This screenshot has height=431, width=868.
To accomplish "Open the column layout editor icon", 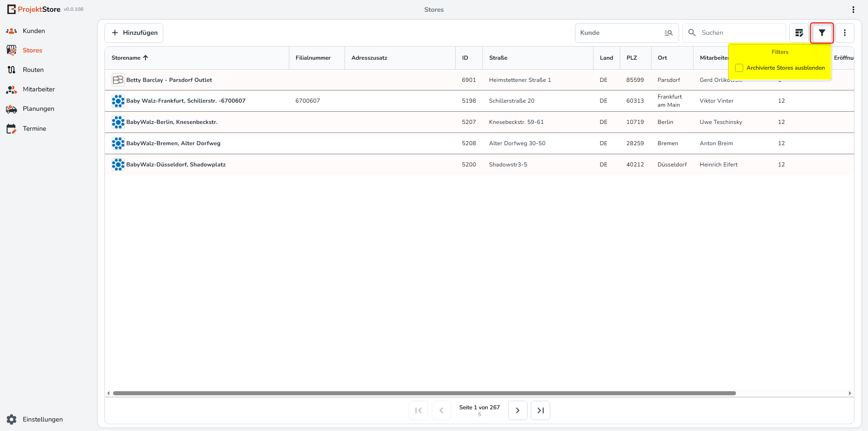I will click(x=799, y=33).
